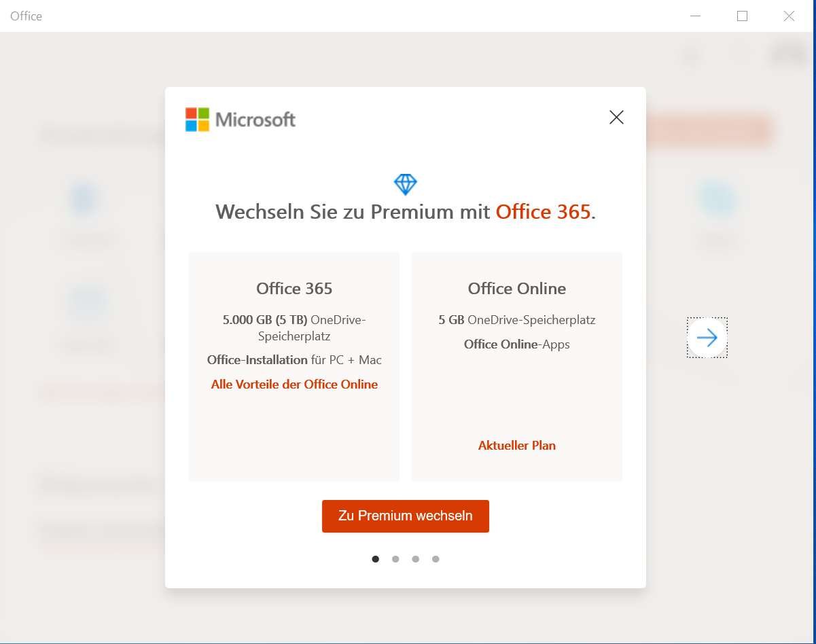Click the orange Office 365 headline text
816x644 pixels.
coord(543,212)
